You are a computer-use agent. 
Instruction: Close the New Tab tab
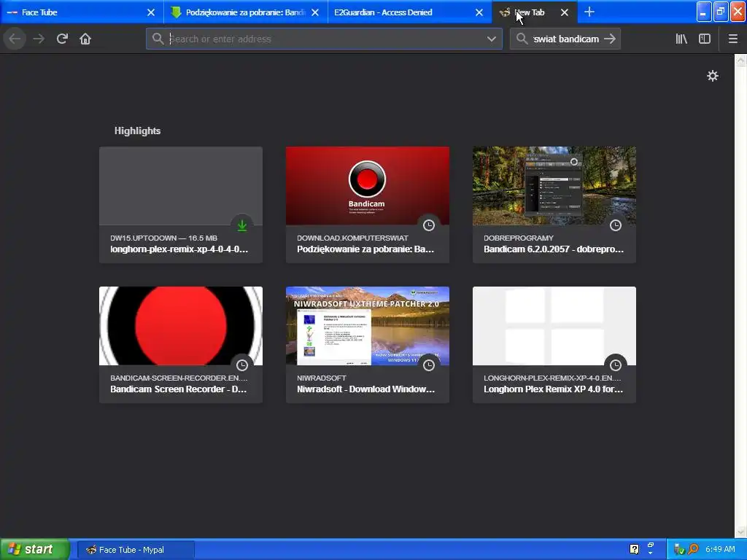pyautogui.click(x=565, y=12)
